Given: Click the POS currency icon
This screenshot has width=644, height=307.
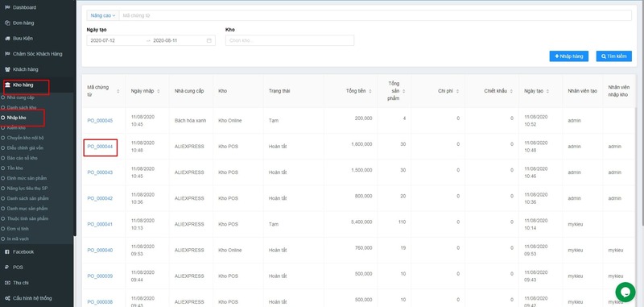Looking at the screenshot, I should point(7,268).
